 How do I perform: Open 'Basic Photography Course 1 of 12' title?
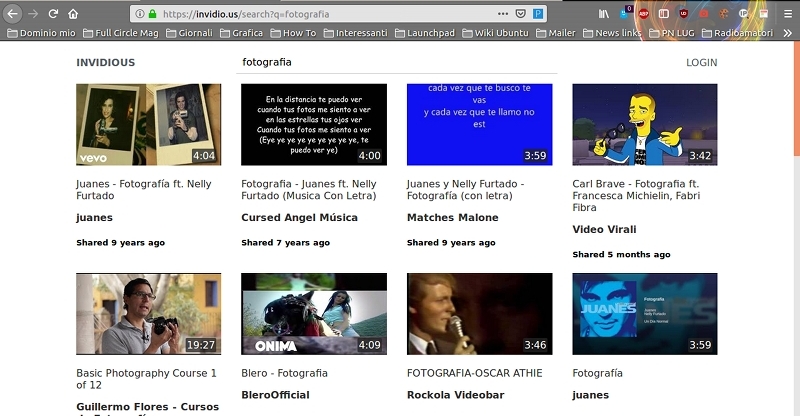pyautogui.click(x=146, y=379)
